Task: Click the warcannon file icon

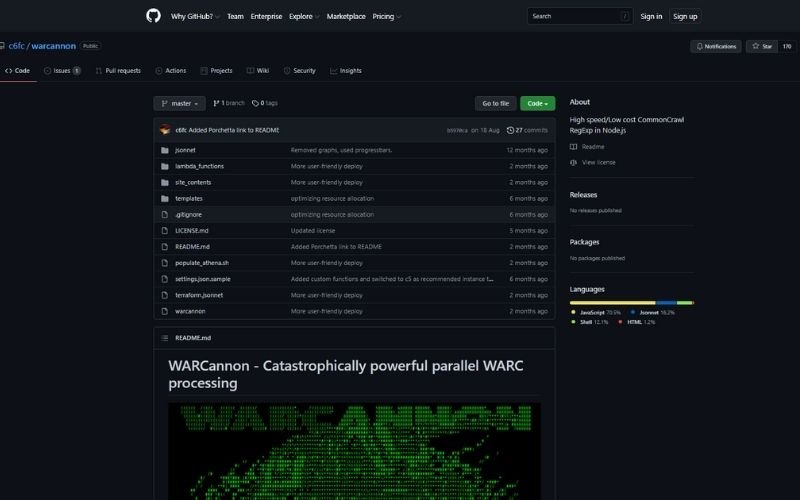Action: [165, 311]
